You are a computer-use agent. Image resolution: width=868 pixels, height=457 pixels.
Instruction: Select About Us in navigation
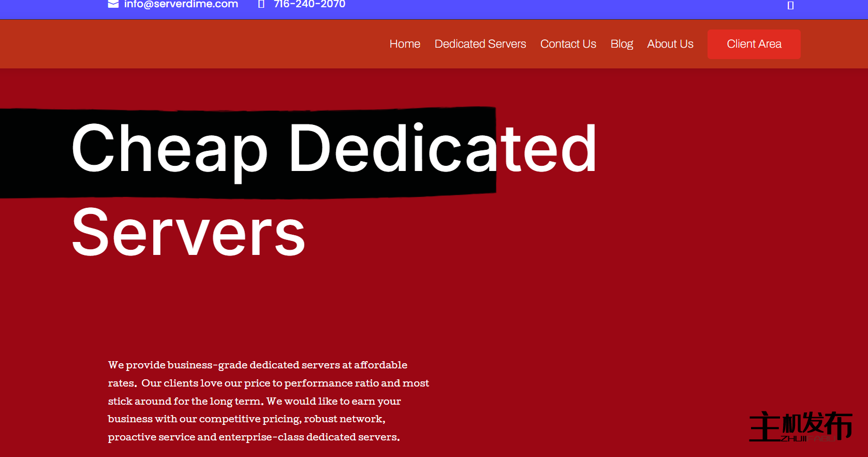[x=670, y=44]
